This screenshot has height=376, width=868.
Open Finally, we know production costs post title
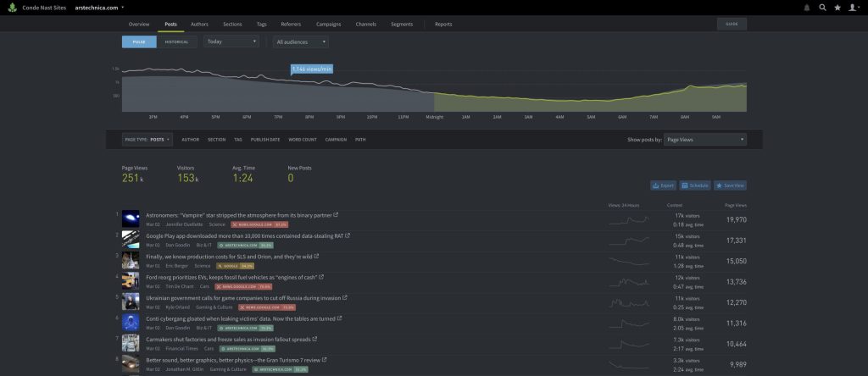coord(229,257)
